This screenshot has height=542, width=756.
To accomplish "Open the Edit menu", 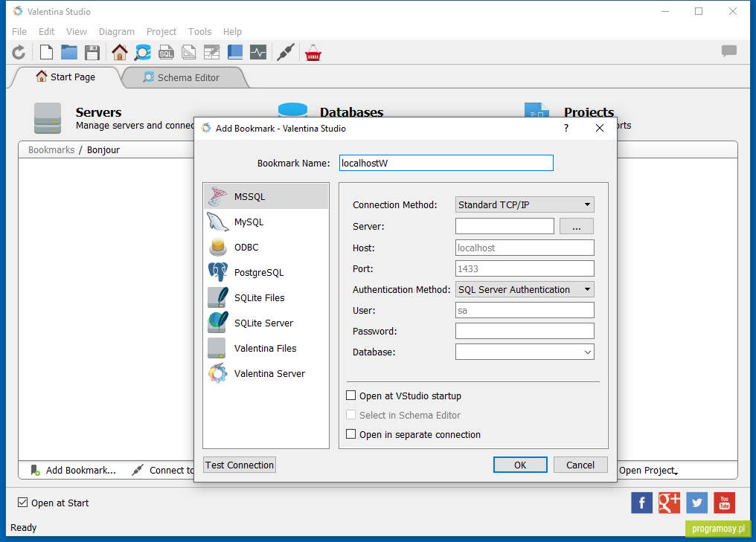I will click(x=46, y=32).
